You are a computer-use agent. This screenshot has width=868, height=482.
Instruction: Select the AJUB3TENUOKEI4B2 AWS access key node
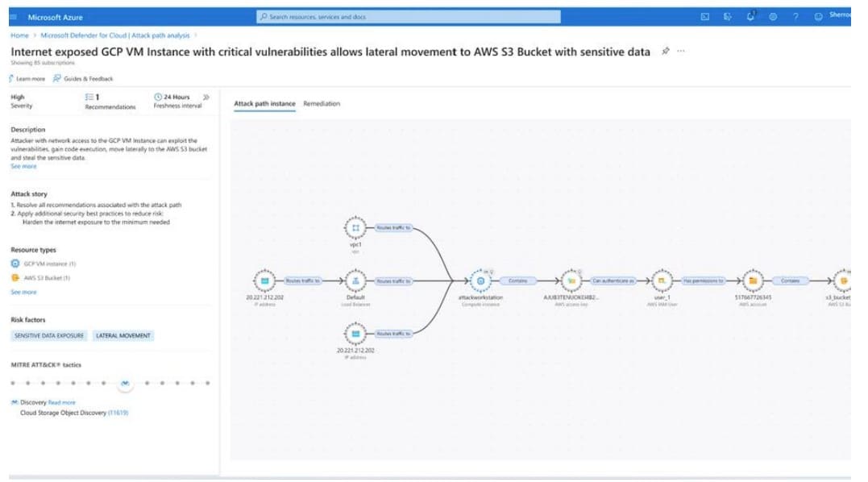click(571, 281)
